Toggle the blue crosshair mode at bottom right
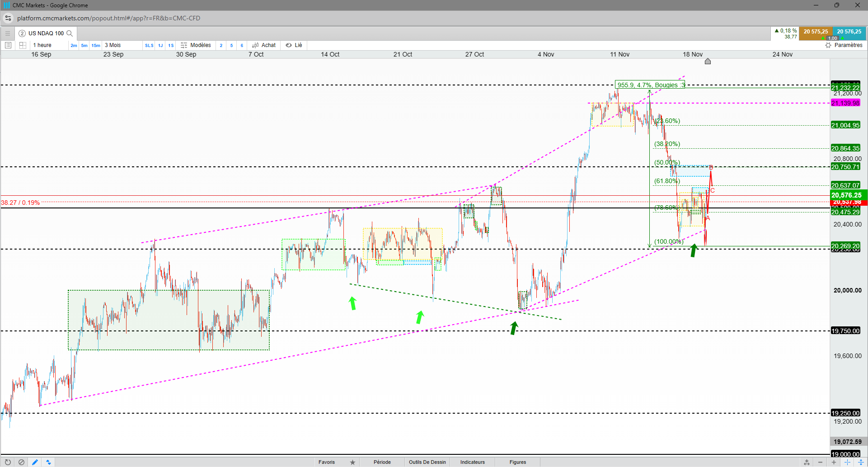Viewport: 868px width, 467px height. coord(847,462)
